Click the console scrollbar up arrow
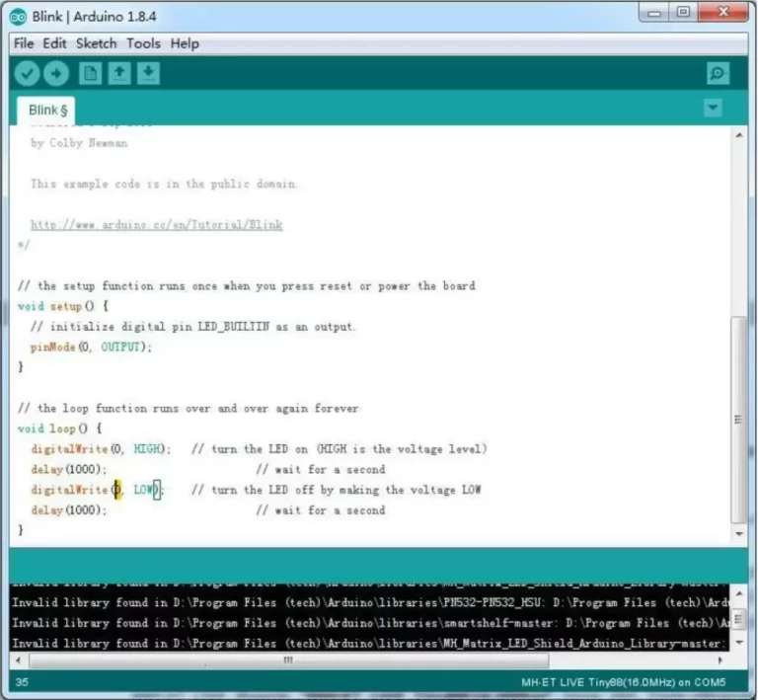The height and width of the screenshot is (700, 758). tap(738, 592)
